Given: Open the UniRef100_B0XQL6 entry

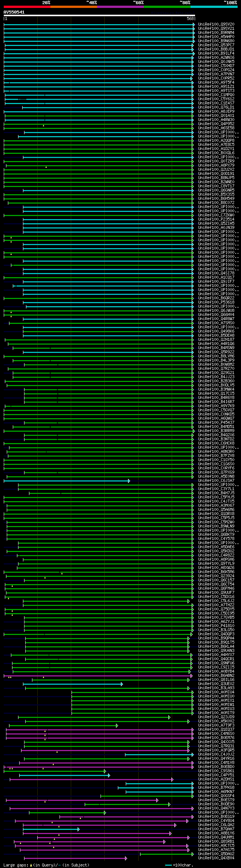Looking at the screenshot, I should pos(216,153).
